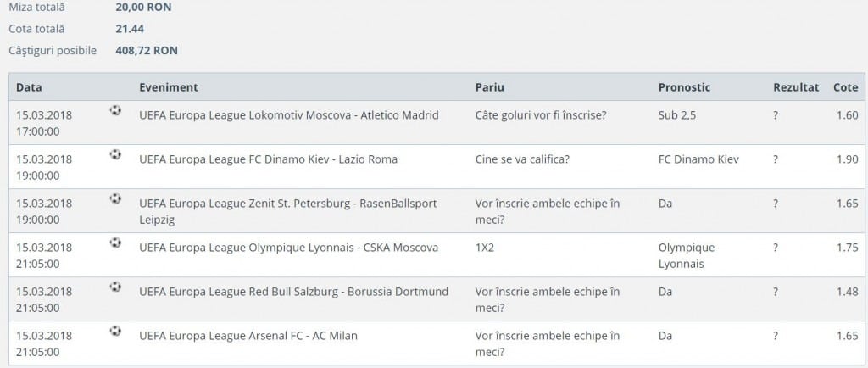
Task: Click the Eveniment column header
Action: (x=168, y=87)
